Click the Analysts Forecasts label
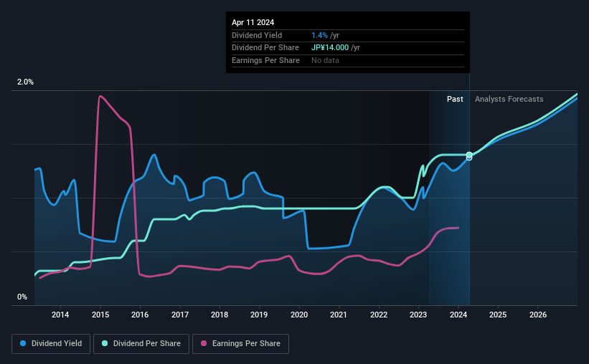589x364 pixels. [x=509, y=99]
